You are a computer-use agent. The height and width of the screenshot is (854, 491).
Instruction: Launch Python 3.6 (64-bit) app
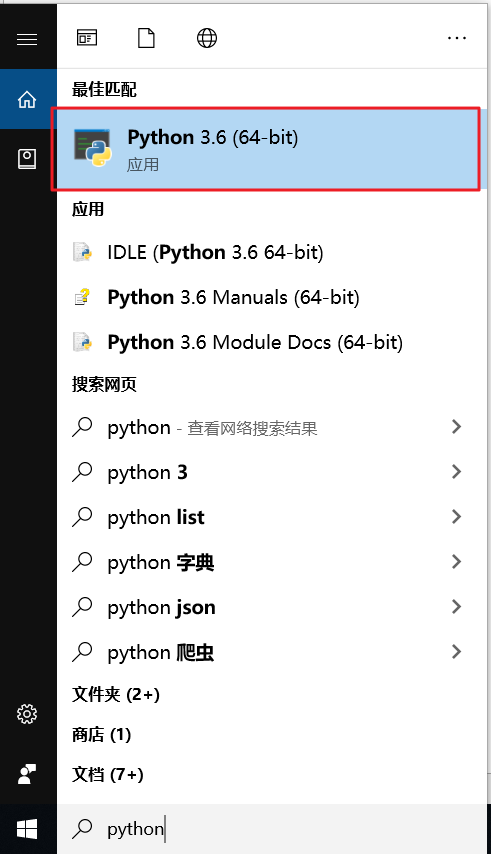(x=265, y=149)
